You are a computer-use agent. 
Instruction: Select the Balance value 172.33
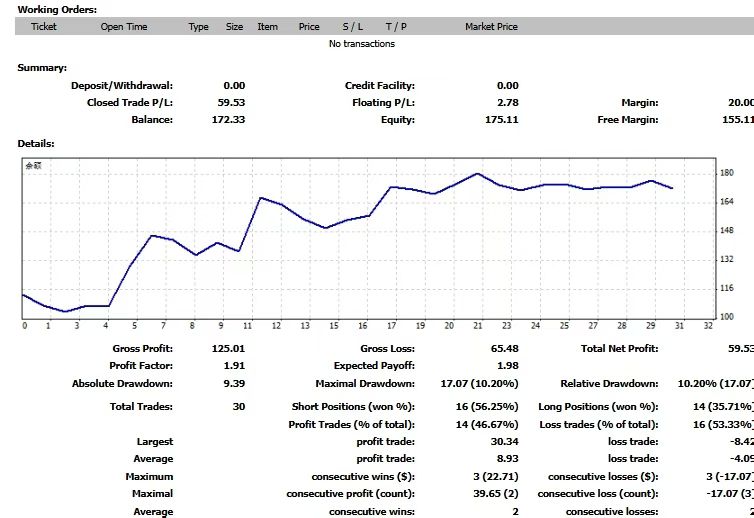(x=228, y=120)
